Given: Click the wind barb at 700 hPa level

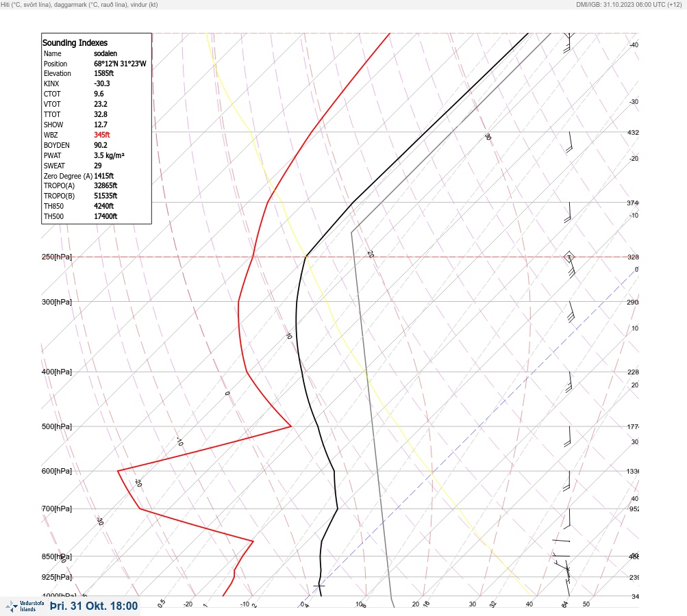Looking at the screenshot, I should pos(567,518).
